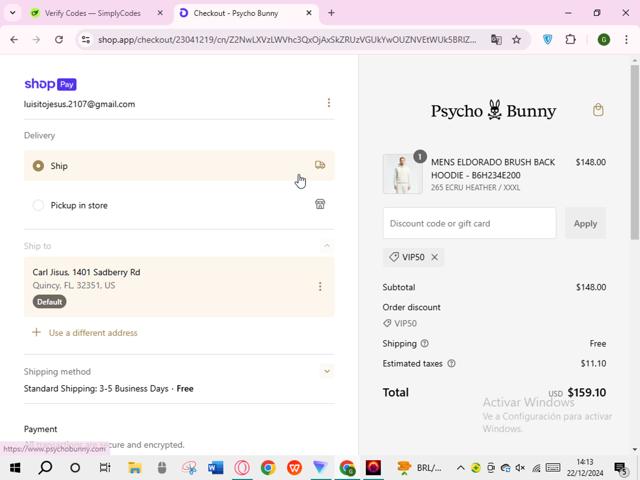Image resolution: width=640 pixels, height=480 pixels.
Task: Focus the Discount code or gift card field
Action: pyautogui.click(x=469, y=223)
